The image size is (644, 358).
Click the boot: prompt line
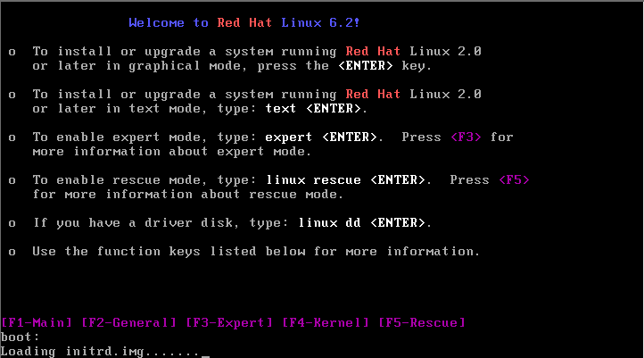pos(21,337)
